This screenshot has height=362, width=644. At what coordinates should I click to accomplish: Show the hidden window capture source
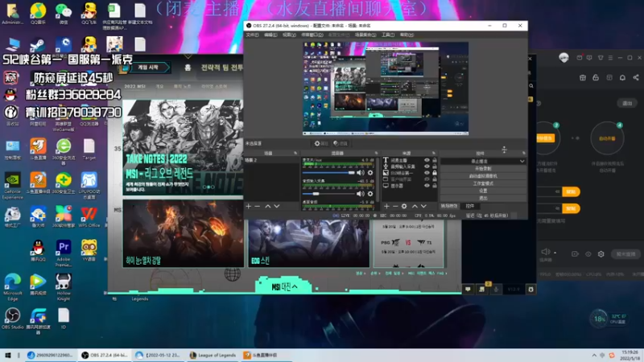(x=427, y=179)
